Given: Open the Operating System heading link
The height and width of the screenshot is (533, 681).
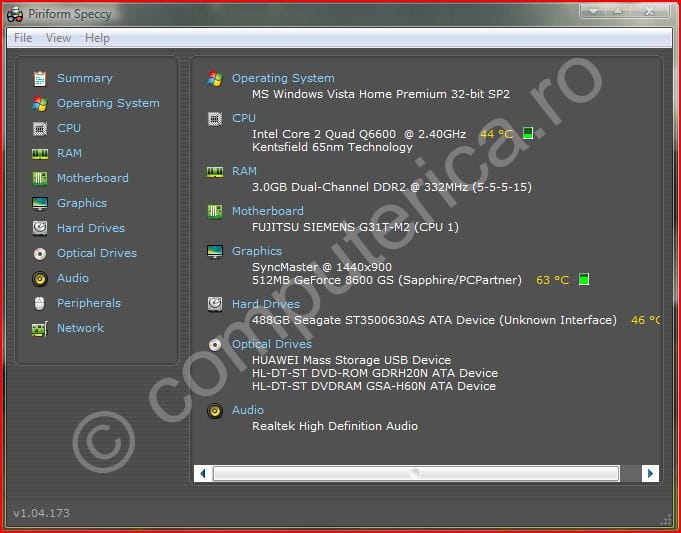Looking at the screenshot, I should coord(283,78).
